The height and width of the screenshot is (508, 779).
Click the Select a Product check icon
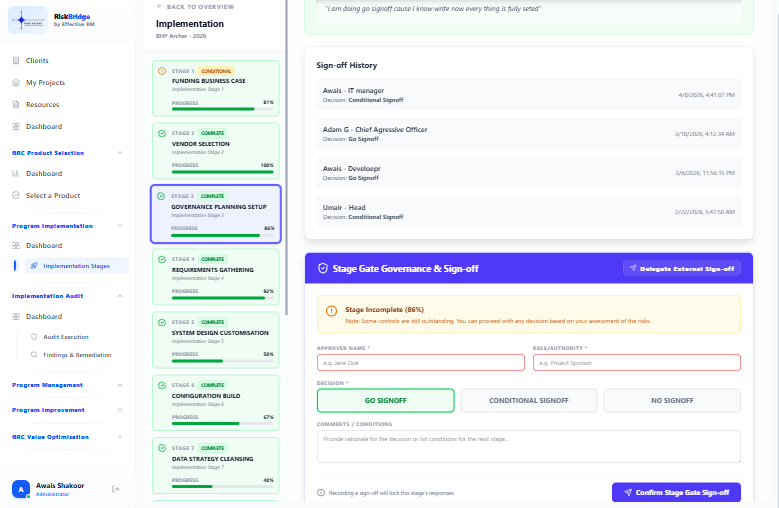click(16, 195)
